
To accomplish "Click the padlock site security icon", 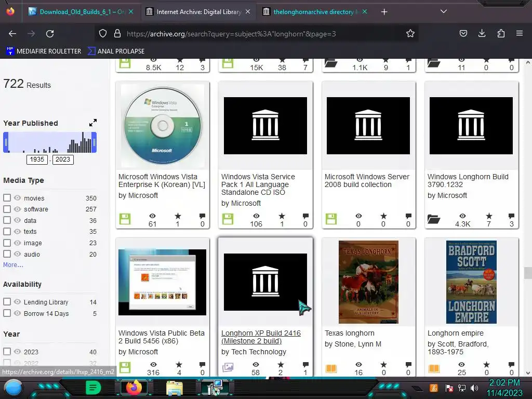I will click(x=117, y=34).
